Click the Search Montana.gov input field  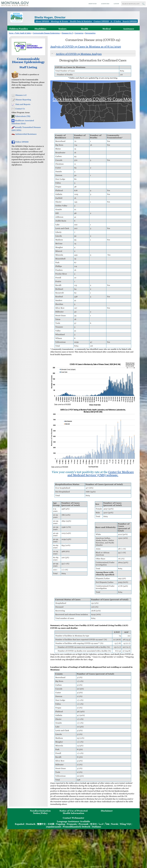[x=130, y=4]
